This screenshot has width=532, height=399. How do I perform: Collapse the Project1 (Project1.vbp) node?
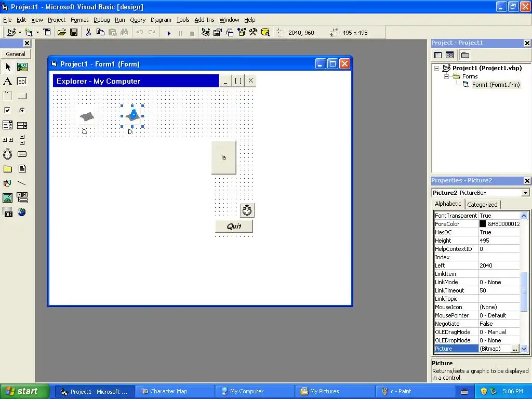436,68
